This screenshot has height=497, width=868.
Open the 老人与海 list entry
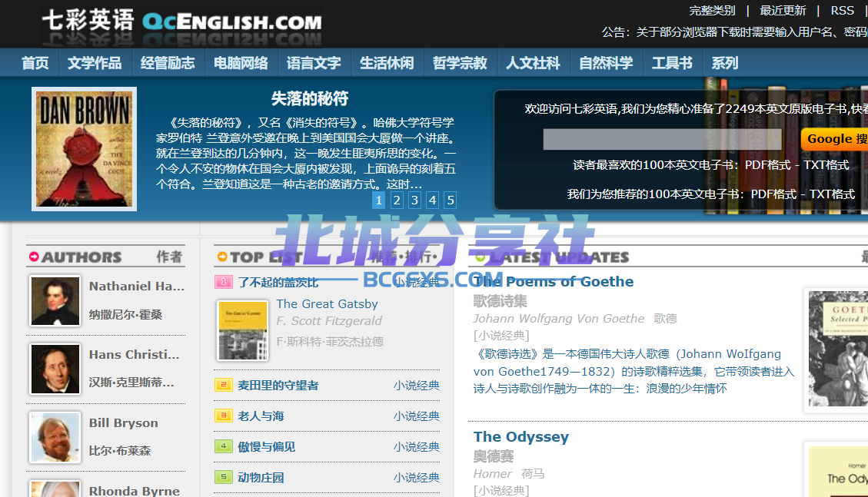tap(261, 416)
